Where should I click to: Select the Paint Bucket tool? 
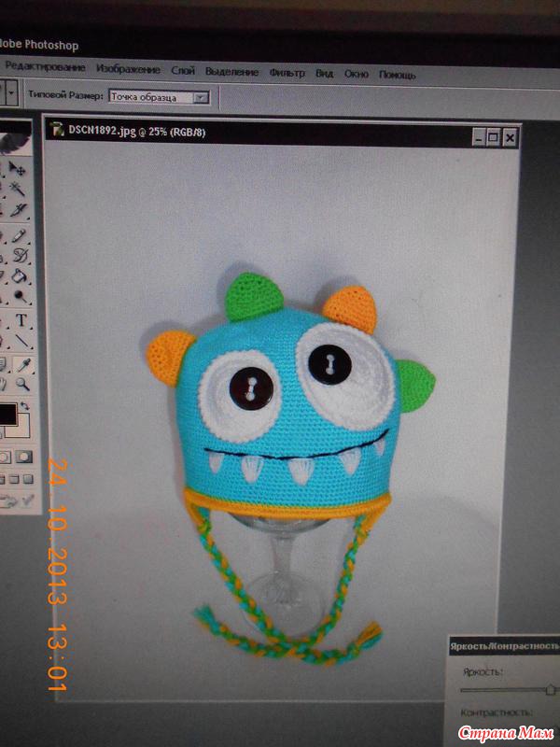[20, 275]
